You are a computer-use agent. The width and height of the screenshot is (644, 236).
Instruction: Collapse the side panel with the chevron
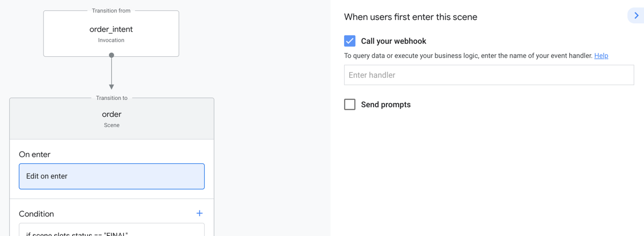click(636, 16)
